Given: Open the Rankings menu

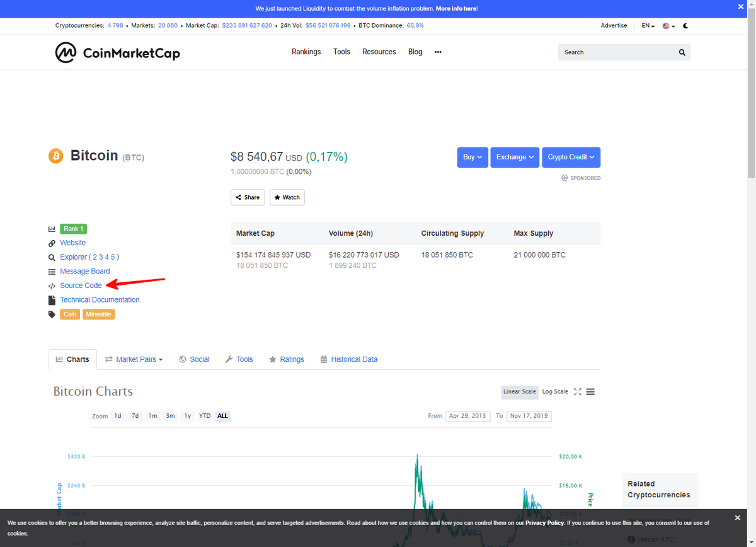Looking at the screenshot, I should (306, 52).
